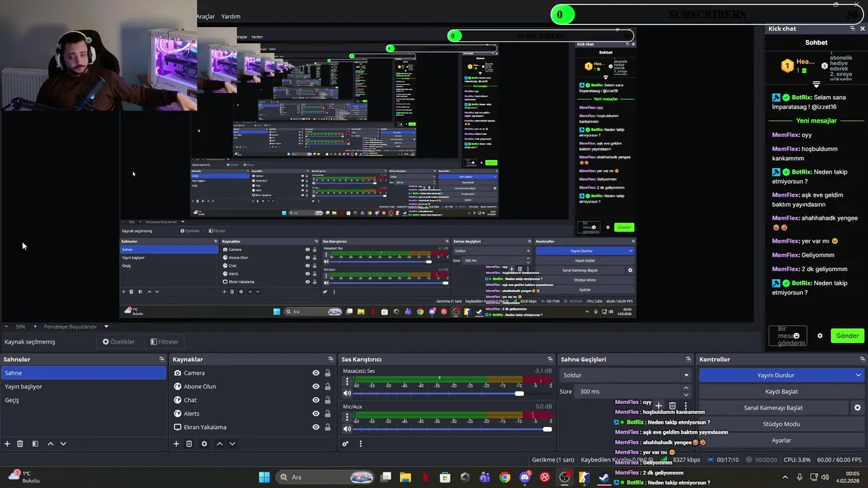The image size is (868, 488).
Task: Mute Mic/Aux speaker icon
Action: click(x=347, y=428)
